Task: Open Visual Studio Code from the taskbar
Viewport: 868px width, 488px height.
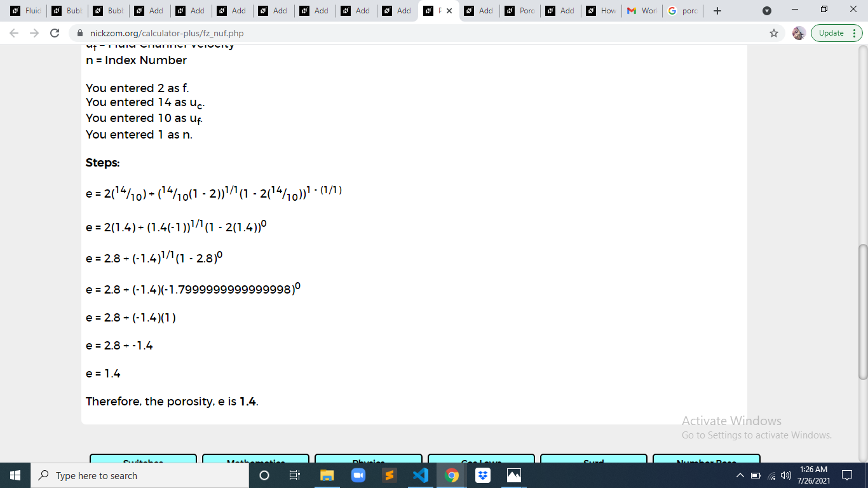Action: click(420, 475)
